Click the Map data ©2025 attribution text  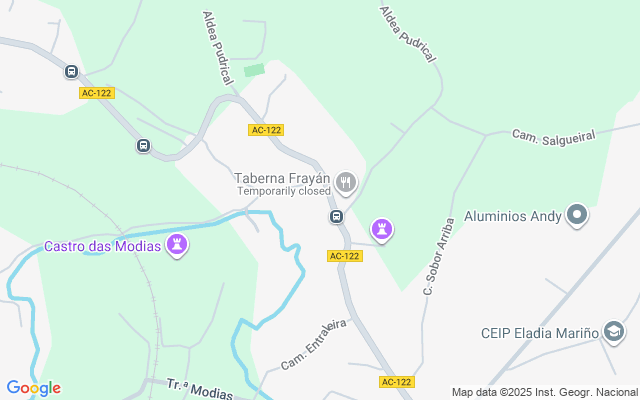pos(545,393)
